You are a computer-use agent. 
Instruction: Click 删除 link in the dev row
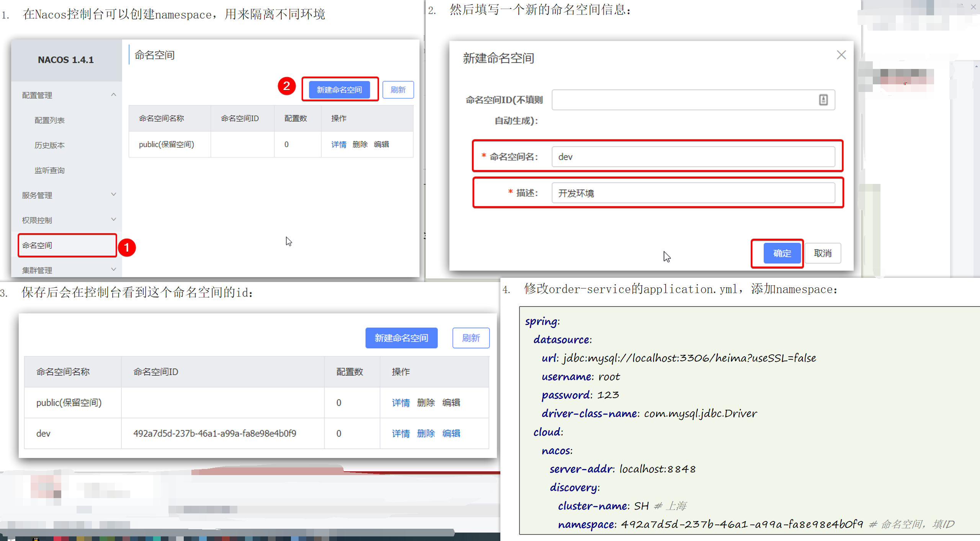coord(426,433)
